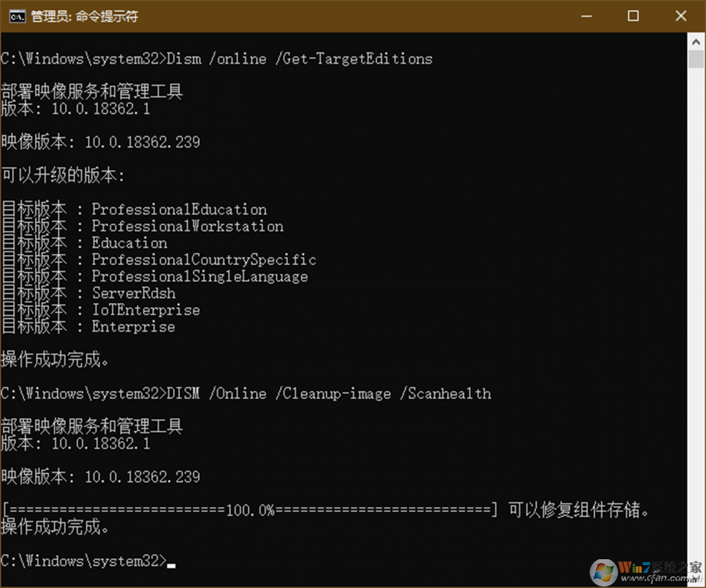Click the blinking cursor at the prompt

tap(171, 564)
